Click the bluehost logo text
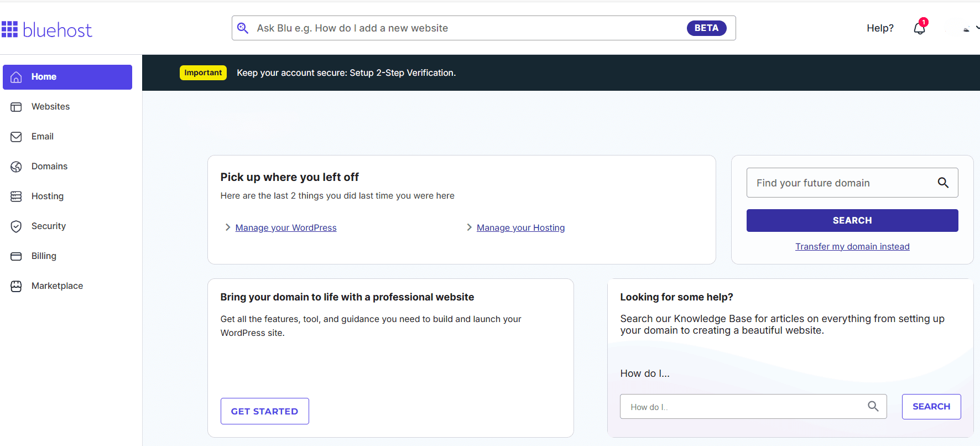The image size is (980, 446). [x=58, y=30]
